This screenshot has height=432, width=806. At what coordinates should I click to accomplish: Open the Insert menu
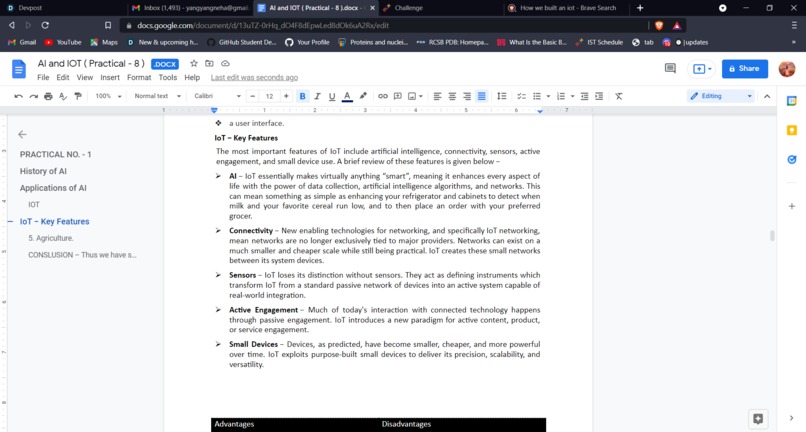coord(110,78)
